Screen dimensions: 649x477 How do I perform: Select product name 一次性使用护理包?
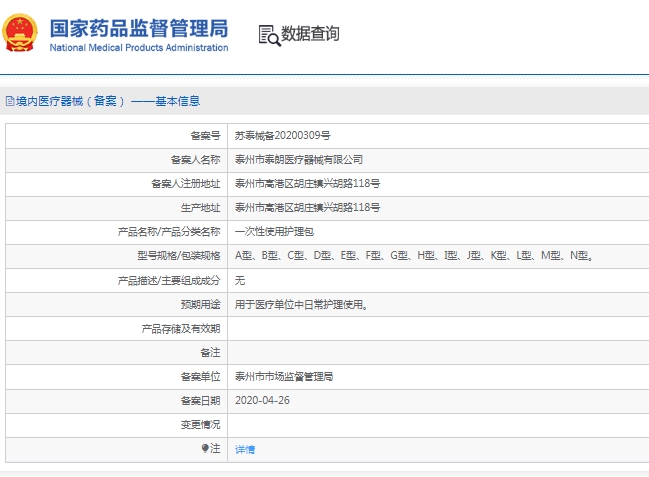[x=274, y=231]
